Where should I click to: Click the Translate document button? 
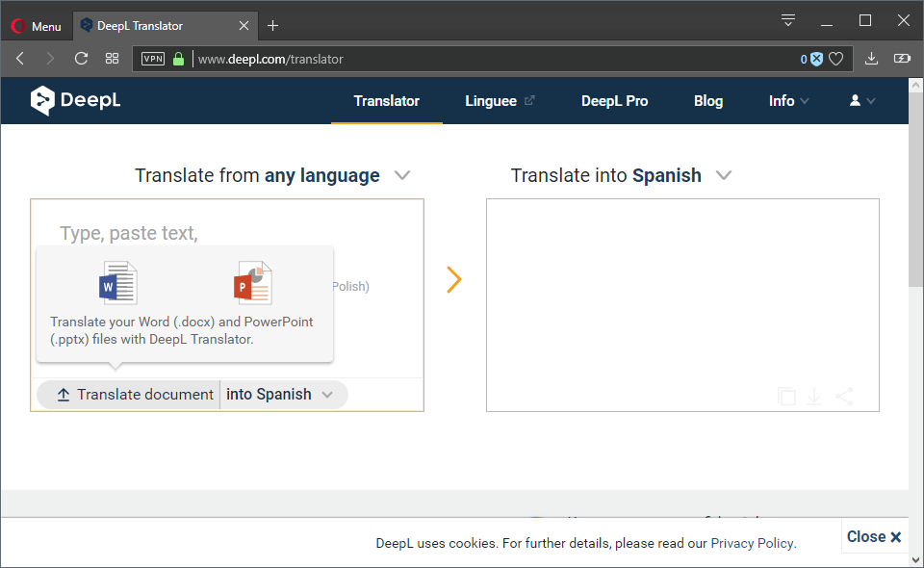[128, 394]
